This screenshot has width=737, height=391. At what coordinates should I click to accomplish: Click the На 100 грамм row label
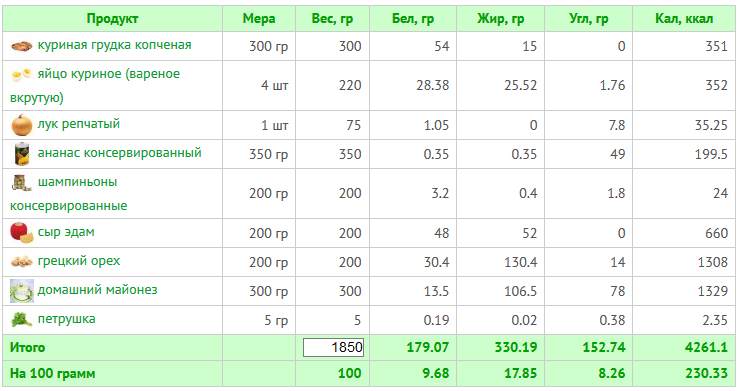pyautogui.click(x=53, y=374)
